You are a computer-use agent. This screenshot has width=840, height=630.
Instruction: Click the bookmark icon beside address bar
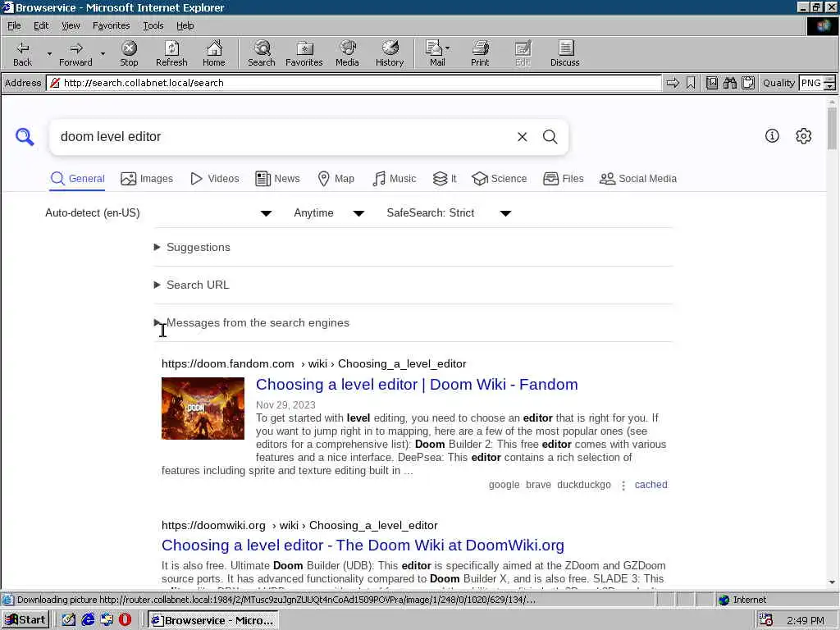pos(691,83)
